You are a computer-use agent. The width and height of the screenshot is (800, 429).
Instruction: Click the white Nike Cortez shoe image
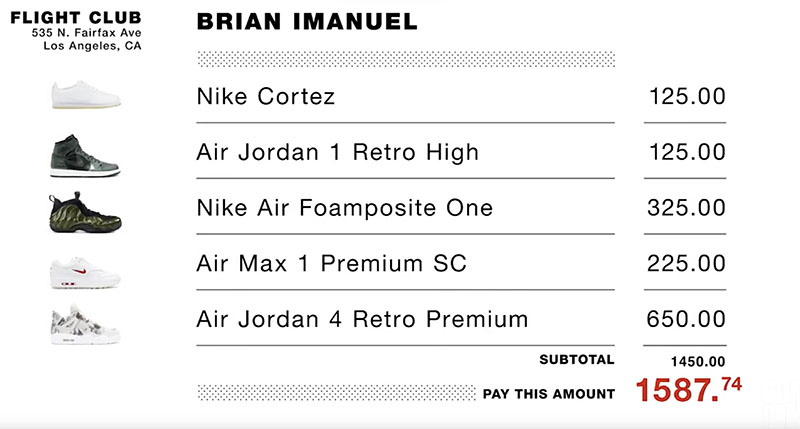[x=86, y=96]
